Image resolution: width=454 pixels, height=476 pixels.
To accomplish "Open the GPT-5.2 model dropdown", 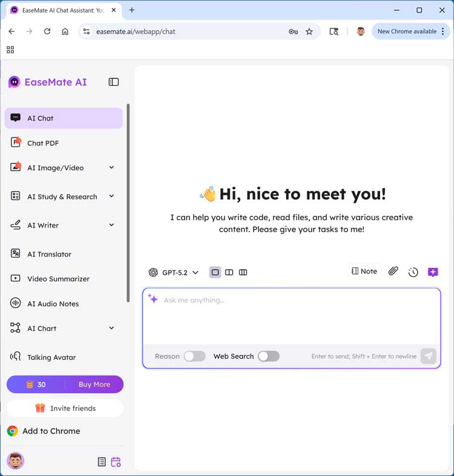I will 174,272.
